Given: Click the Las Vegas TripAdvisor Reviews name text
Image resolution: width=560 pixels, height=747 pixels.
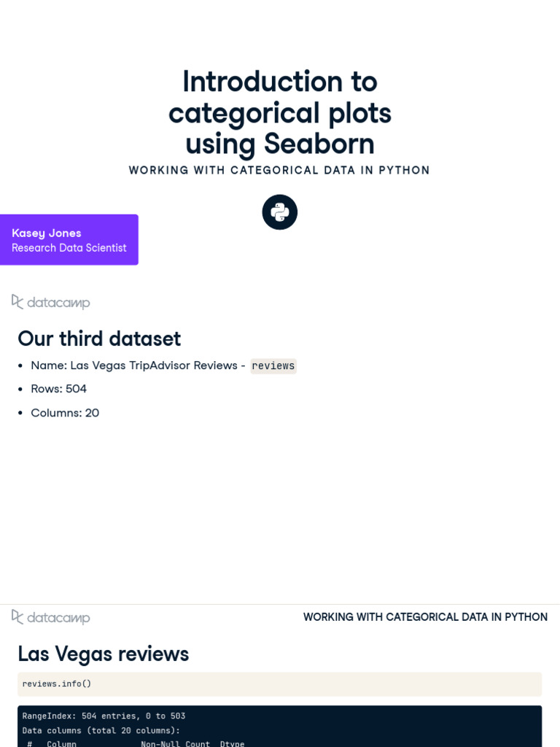Looking at the screenshot, I should (138, 365).
